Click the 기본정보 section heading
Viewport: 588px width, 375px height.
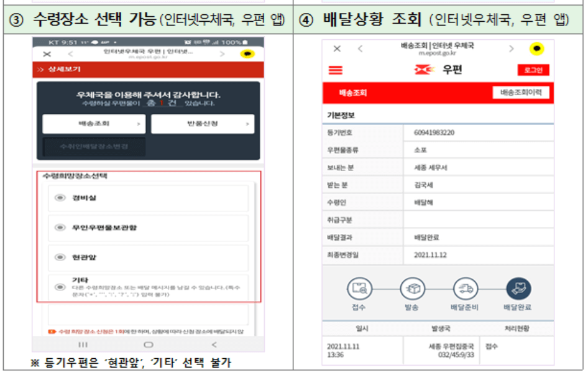coord(341,115)
